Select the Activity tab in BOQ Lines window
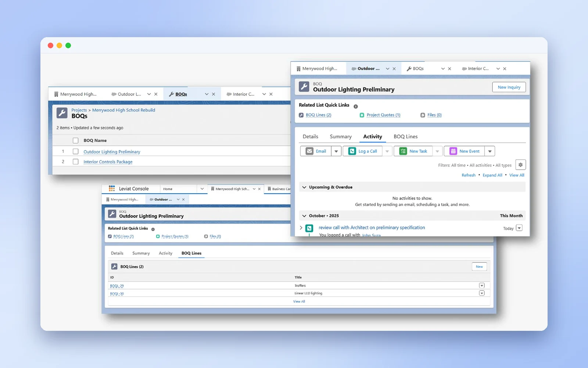588x368 pixels. point(165,253)
